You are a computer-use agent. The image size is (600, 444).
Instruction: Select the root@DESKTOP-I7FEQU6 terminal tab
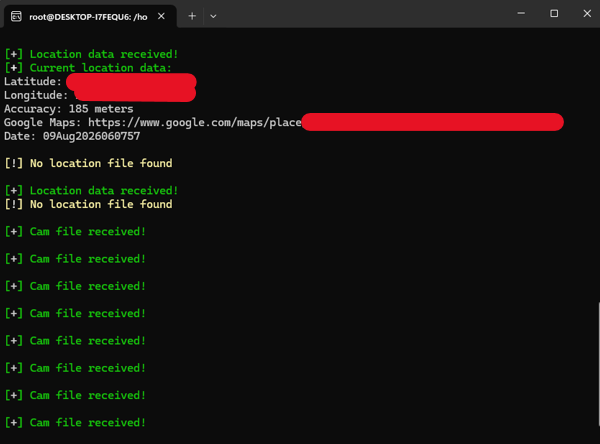click(x=90, y=16)
